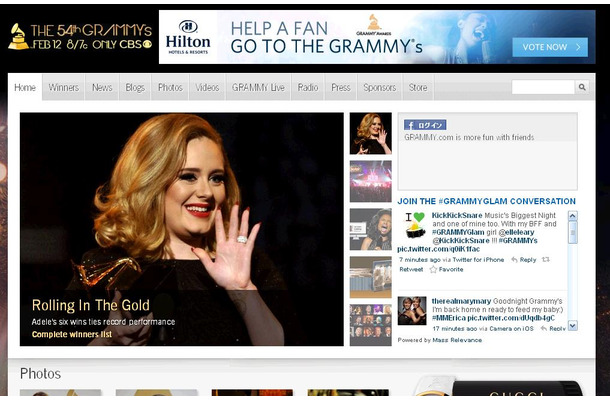Click 'JOIN THE #GRAMMYGLAM CONVERSATION' heading

point(486,201)
